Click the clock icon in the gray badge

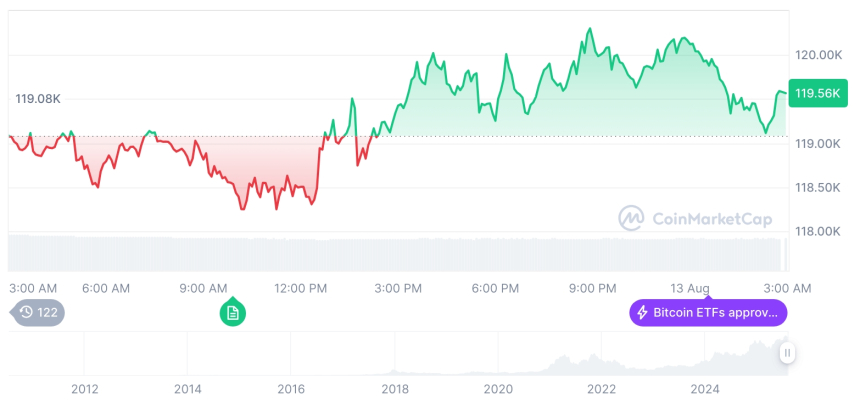(26, 313)
